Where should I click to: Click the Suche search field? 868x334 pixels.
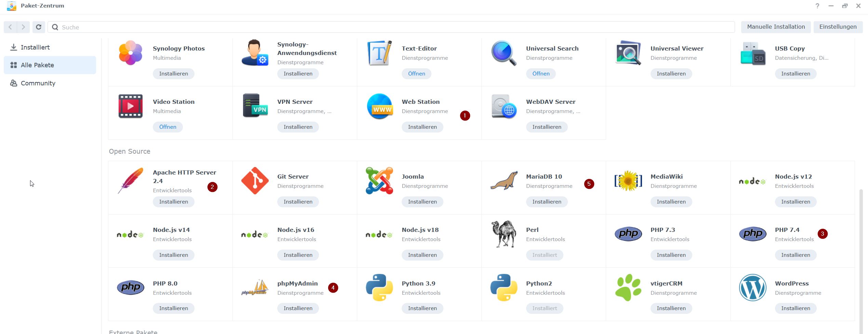point(391,27)
